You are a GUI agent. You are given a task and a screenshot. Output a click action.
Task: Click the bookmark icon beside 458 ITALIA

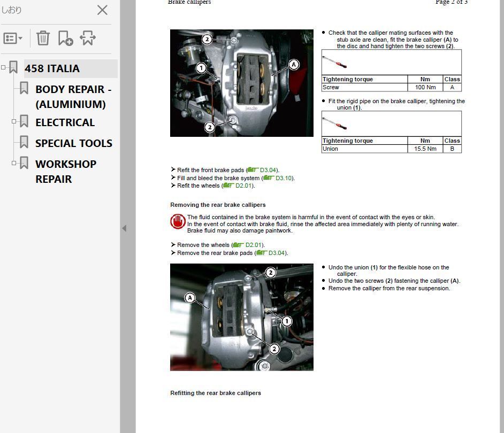pyautogui.click(x=13, y=67)
